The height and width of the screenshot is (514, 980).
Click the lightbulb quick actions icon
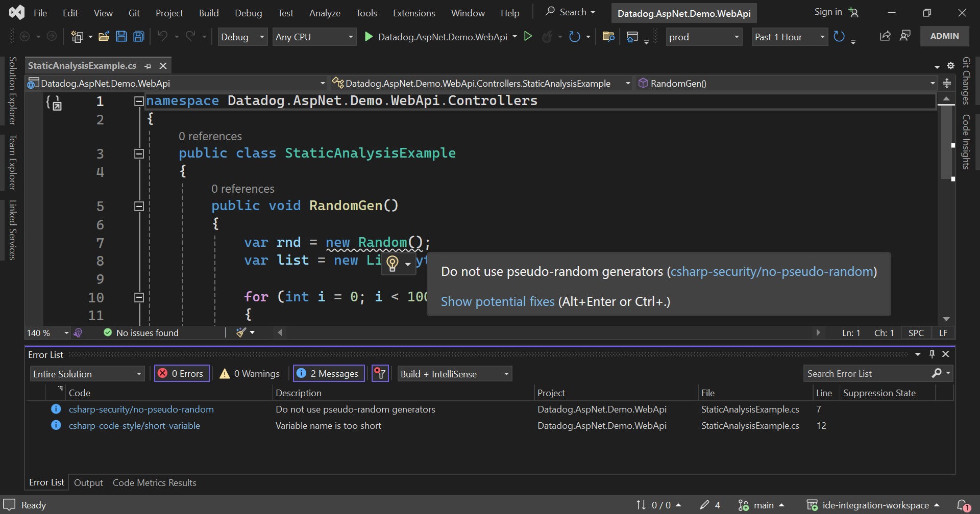click(x=393, y=264)
